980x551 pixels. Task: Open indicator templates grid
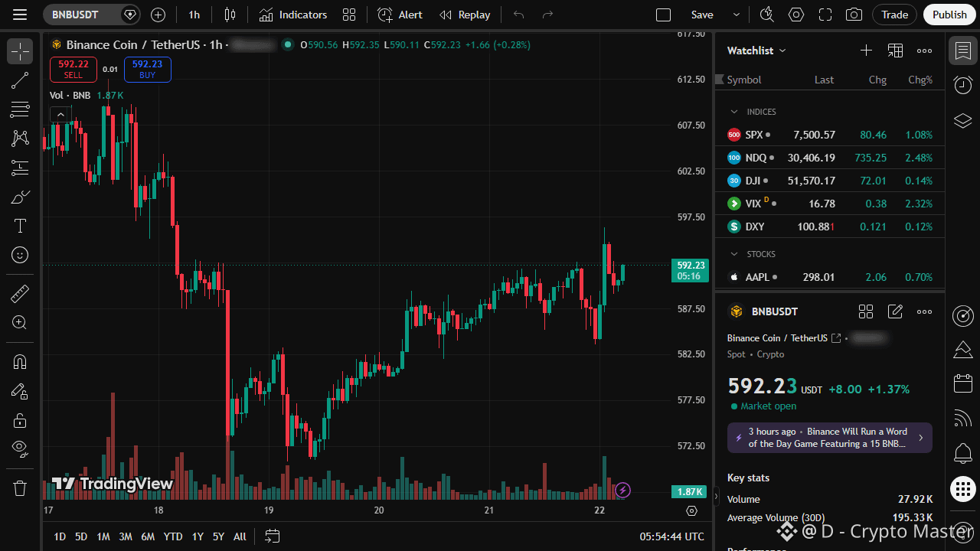[349, 15]
